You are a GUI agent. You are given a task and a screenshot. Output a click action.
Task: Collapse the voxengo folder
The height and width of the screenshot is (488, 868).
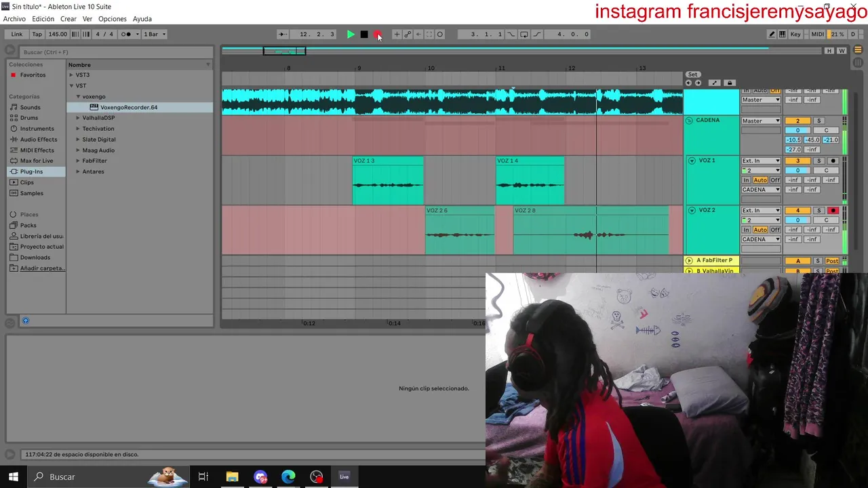[78, 96]
